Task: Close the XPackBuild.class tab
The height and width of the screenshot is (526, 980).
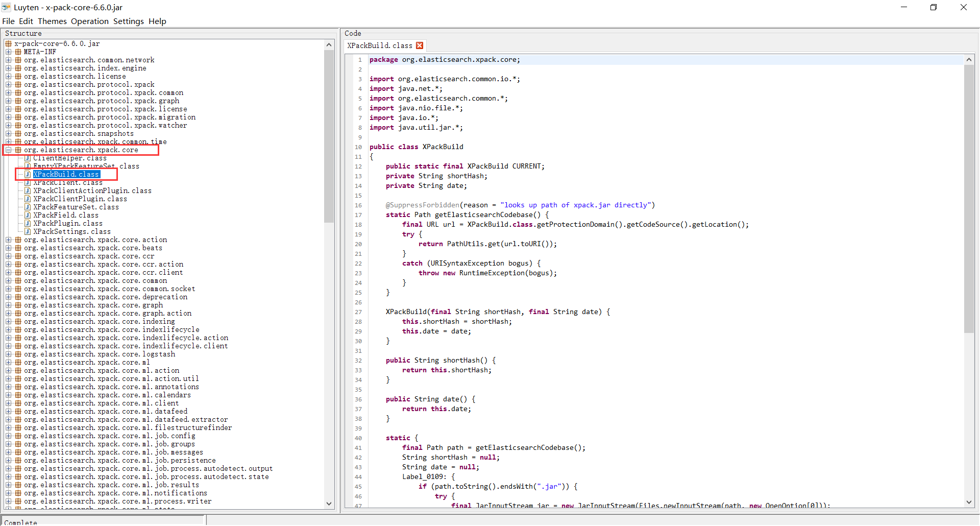Action: tap(420, 45)
